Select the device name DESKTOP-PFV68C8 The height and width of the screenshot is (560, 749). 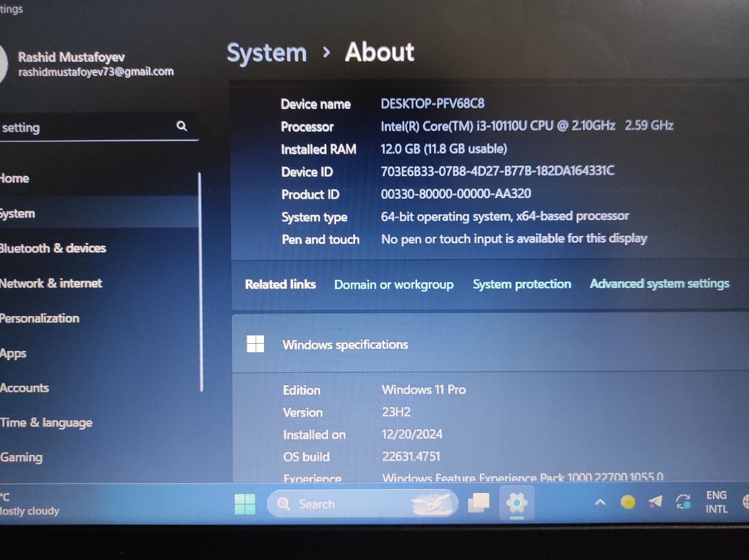point(433,104)
